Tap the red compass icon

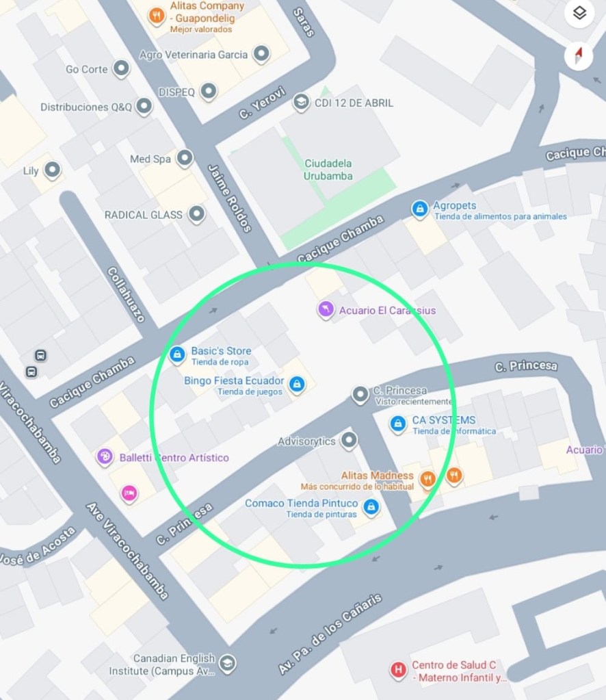coord(579,56)
